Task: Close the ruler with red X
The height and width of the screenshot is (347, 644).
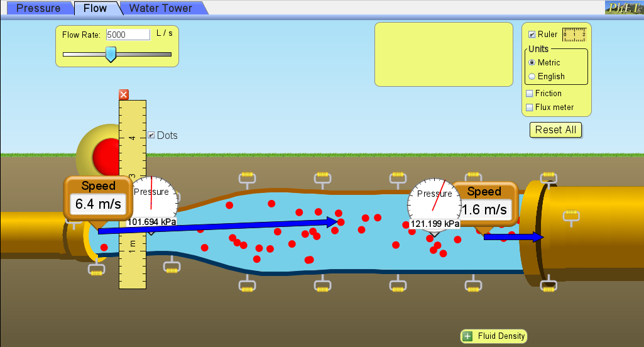Action: tap(124, 94)
